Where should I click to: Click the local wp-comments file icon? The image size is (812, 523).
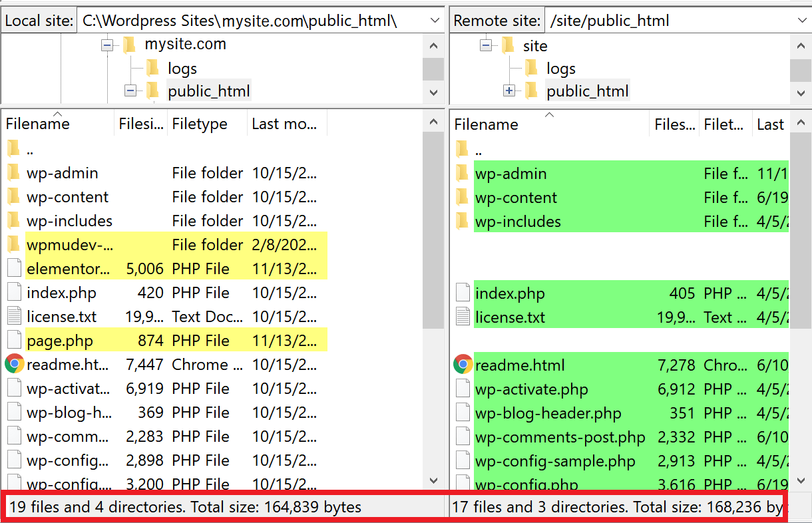(x=14, y=436)
